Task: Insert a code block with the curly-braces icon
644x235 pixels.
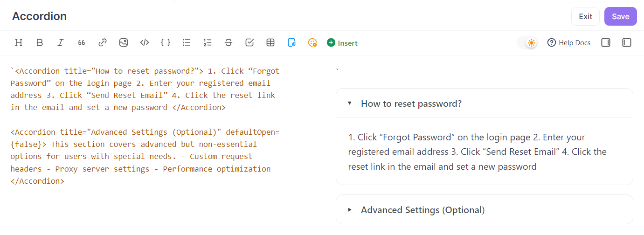Action: pyautogui.click(x=166, y=43)
